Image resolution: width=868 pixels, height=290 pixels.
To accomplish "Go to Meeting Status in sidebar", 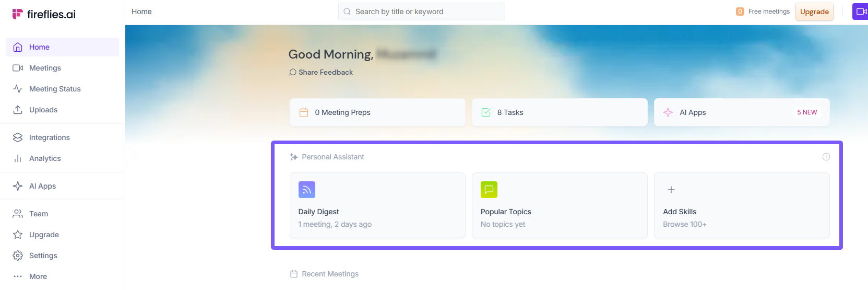I will [x=55, y=89].
